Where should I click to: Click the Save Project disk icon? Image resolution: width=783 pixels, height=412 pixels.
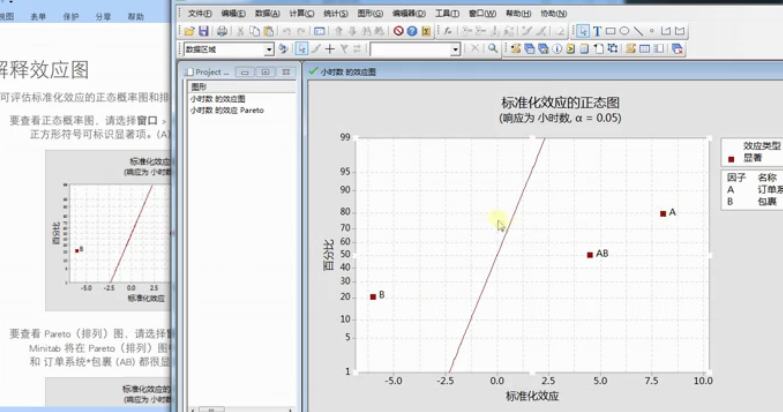pos(203,31)
